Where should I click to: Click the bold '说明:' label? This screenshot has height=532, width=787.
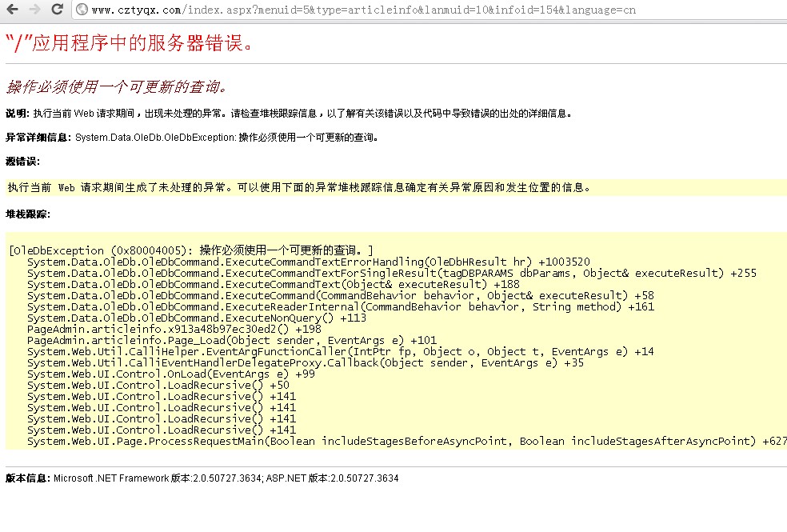coord(18,114)
